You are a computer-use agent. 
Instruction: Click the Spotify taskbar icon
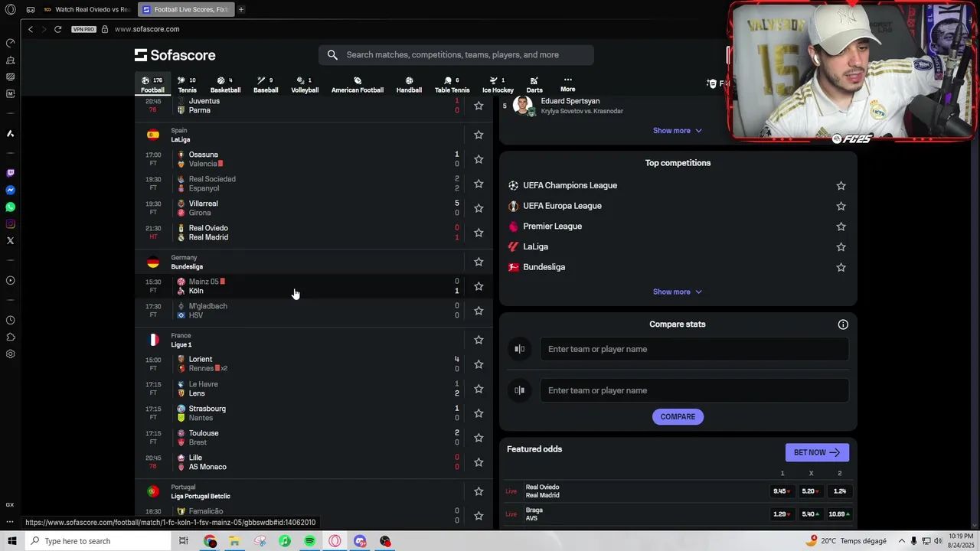(309, 541)
